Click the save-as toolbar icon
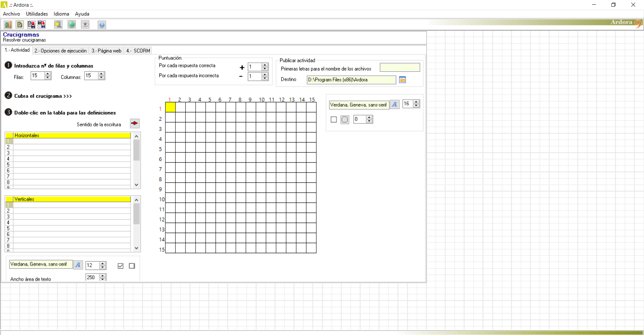The width and height of the screenshot is (644, 335). click(x=42, y=24)
